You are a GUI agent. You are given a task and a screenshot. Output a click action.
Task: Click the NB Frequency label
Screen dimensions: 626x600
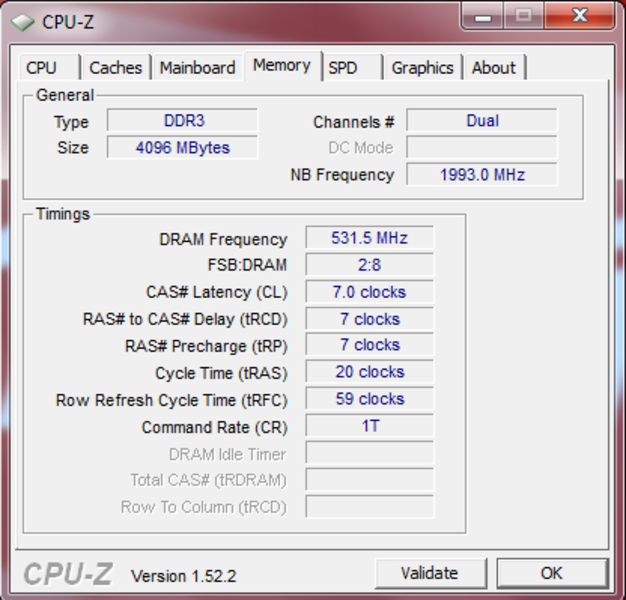point(342,175)
